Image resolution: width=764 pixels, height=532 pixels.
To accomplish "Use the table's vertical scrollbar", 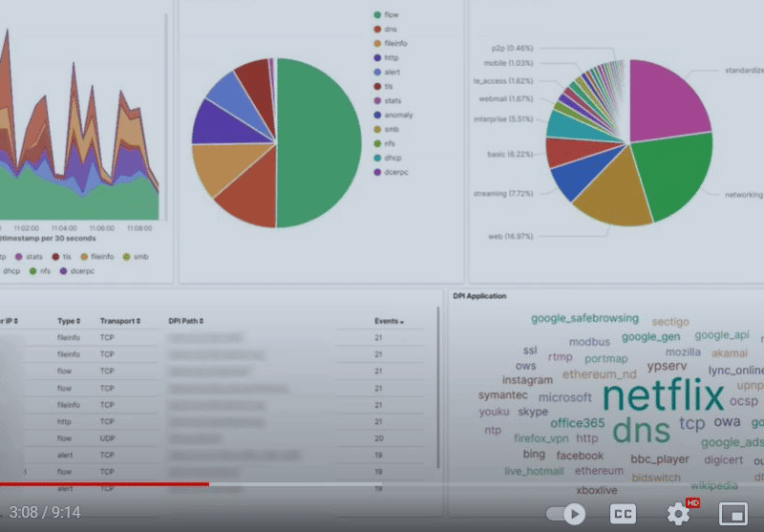I will (x=438, y=388).
